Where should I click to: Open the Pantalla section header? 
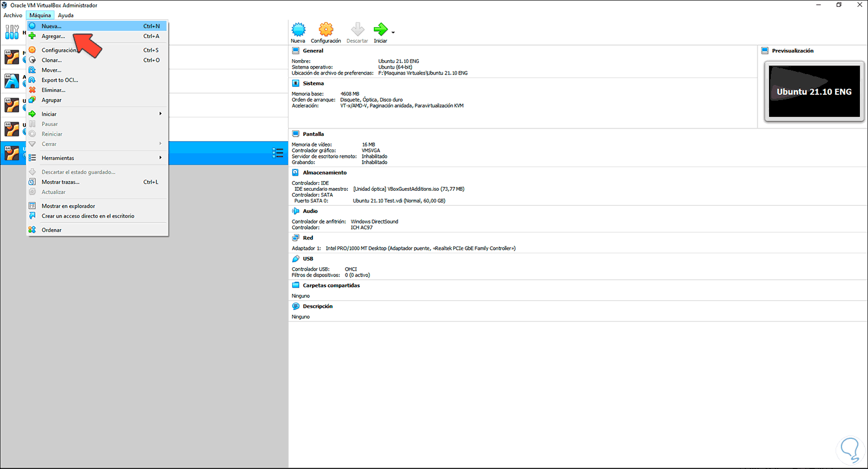(x=313, y=134)
